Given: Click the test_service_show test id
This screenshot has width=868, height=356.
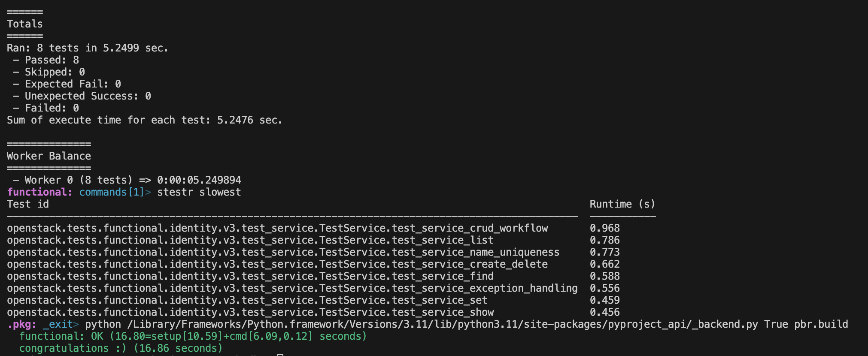Looking at the screenshot, I should tap(250, 312).
